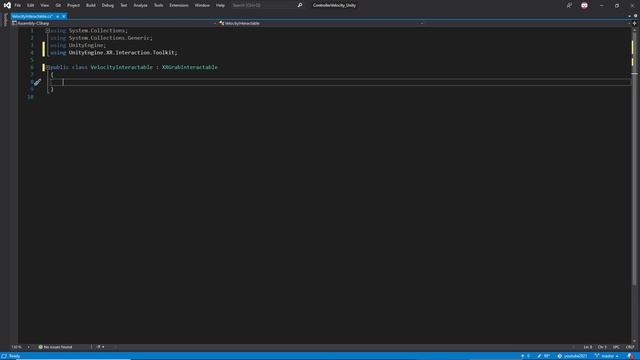Open the Live Share / feedback icon
The width and height of the screenshot is (640, 360).
click(x=569, y=5)
